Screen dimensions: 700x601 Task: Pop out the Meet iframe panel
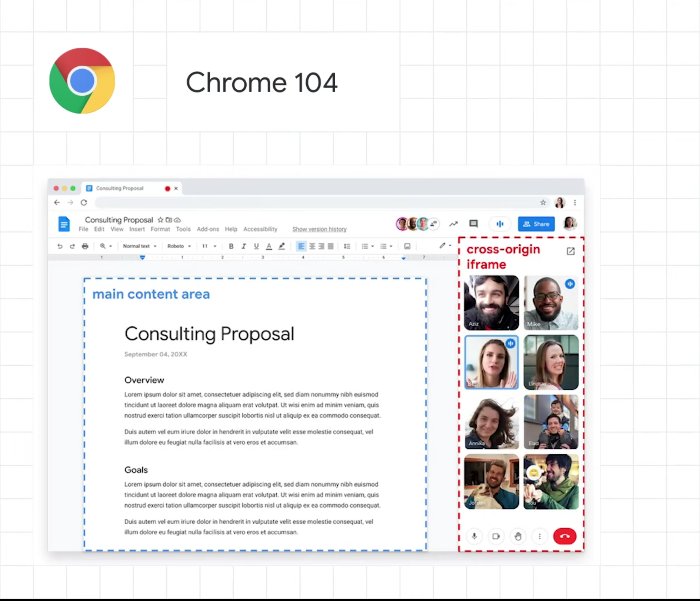tap(571, 251)
